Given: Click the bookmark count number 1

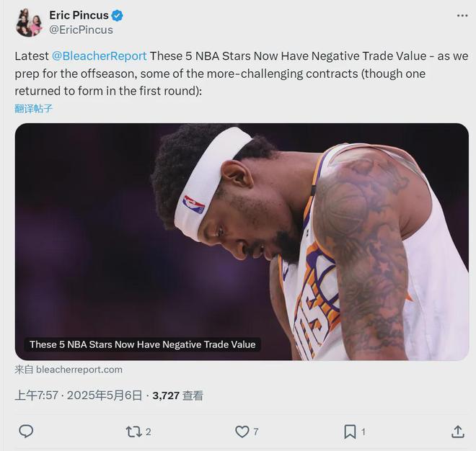Looking at the screenshot, I should point(363,432).
